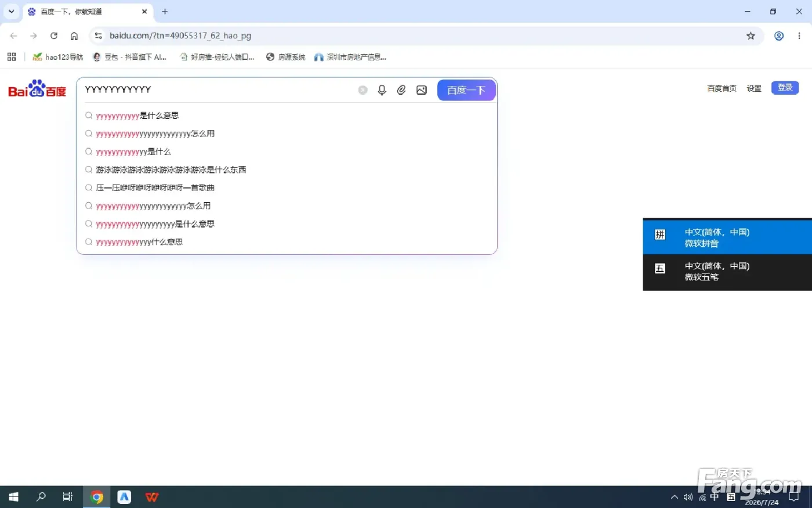
Task: Open 好房推-经纪人端口 bookmark
Action: click(x=217, y=57)
